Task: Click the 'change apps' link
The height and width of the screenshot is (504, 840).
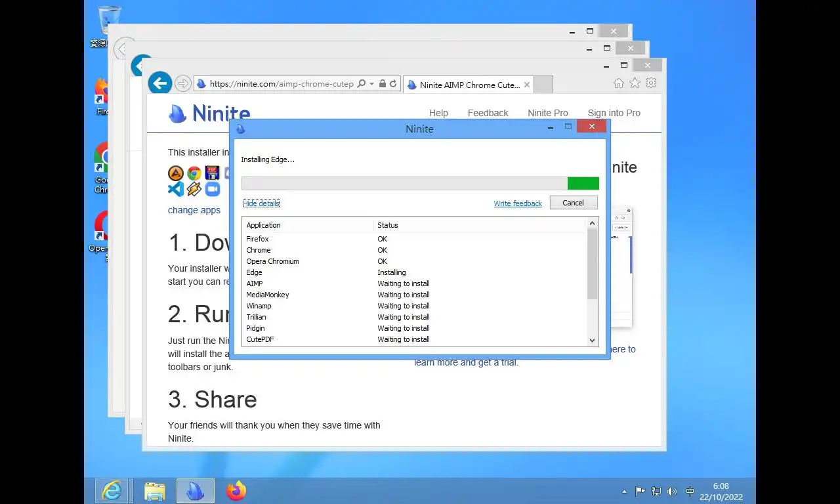Action: 194,210
